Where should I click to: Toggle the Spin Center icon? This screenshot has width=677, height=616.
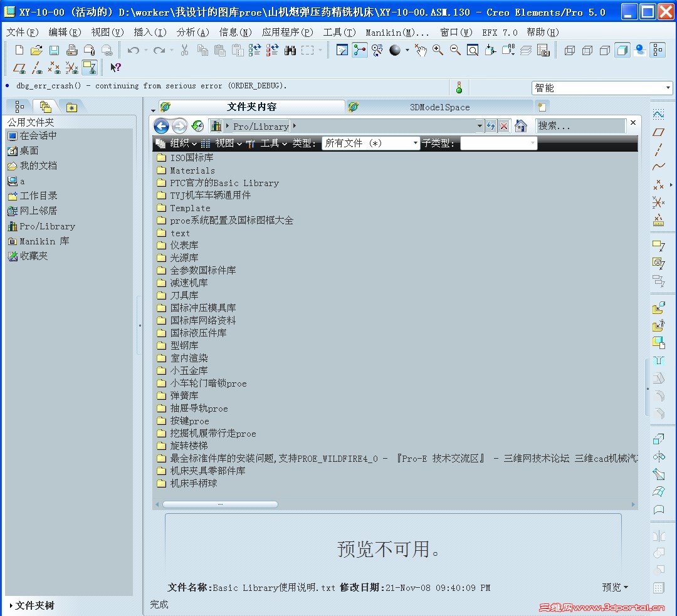point(360,50)
